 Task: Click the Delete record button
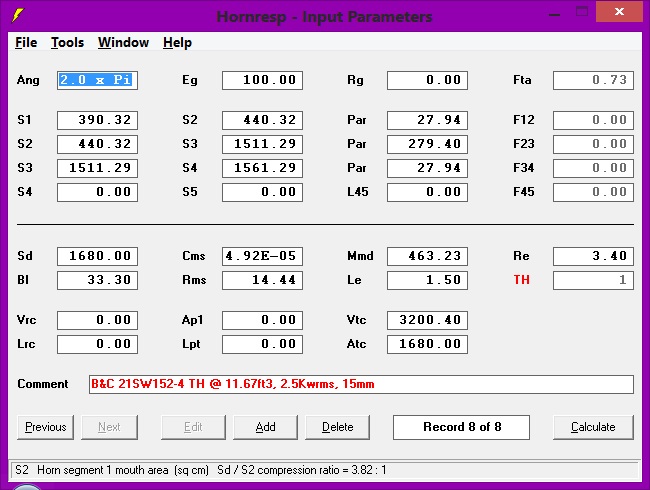pyautogui.click(x=337, y=427)
